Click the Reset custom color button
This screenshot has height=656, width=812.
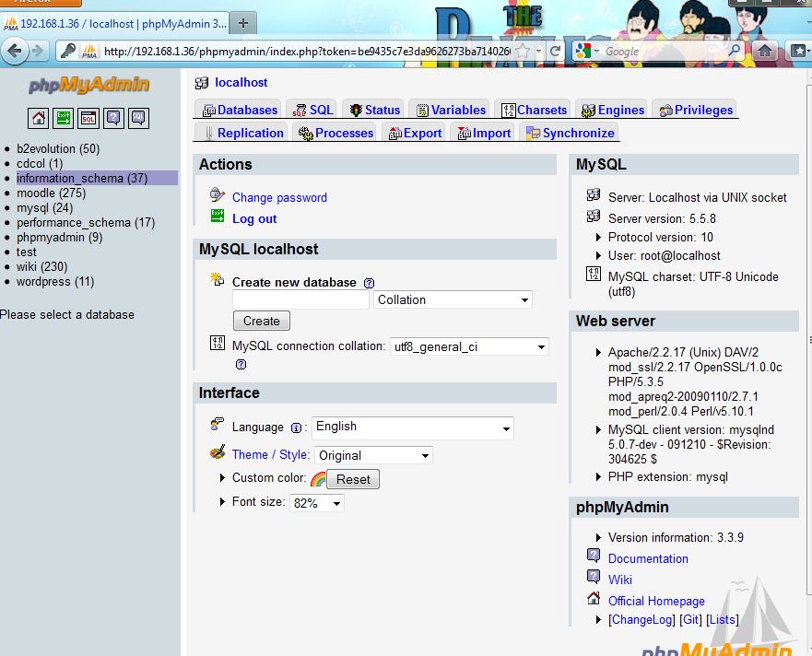pyautogui.click(x=353, y=479)
